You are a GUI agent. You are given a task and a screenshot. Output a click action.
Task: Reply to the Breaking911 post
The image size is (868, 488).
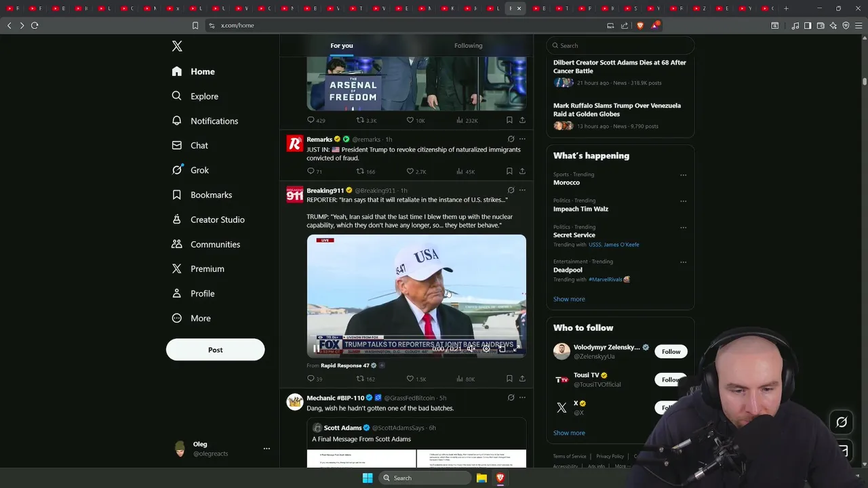coord(315,379)
